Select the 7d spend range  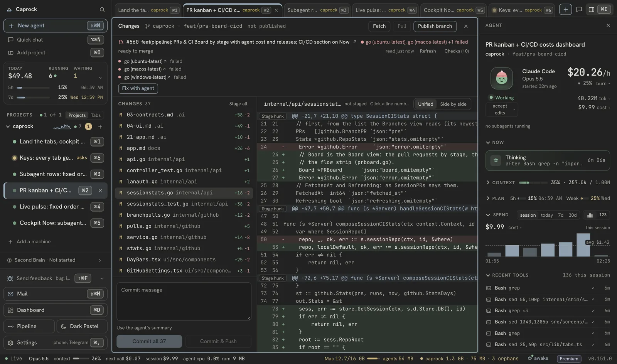point(561,215)
